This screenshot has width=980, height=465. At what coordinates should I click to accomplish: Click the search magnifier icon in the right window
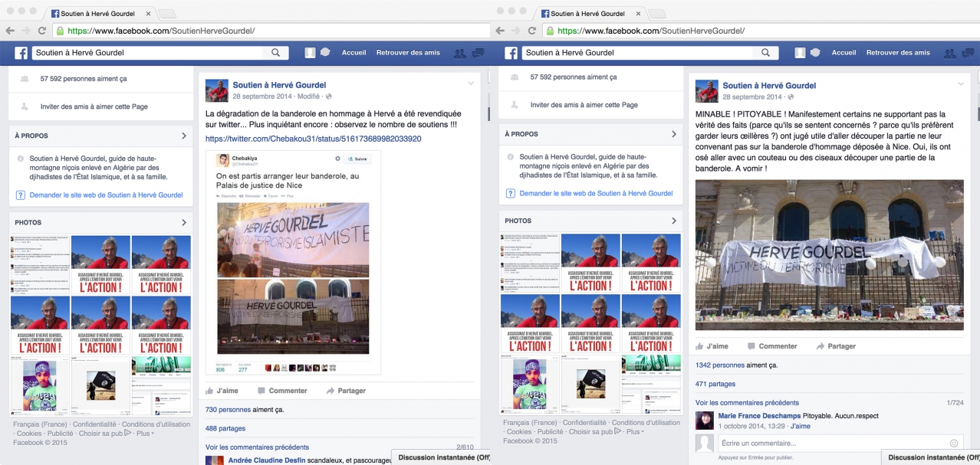[765, 53]
